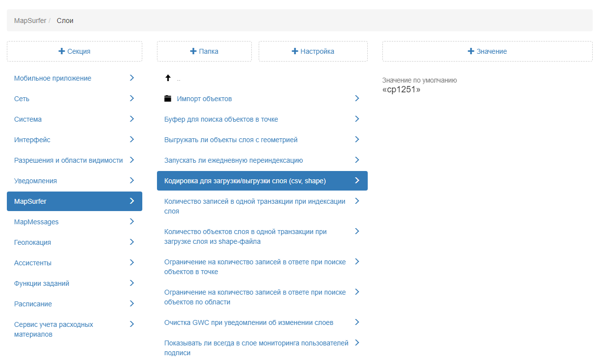Select Показывать ли всегда в слое мониторинга

[x=262, y=348]
